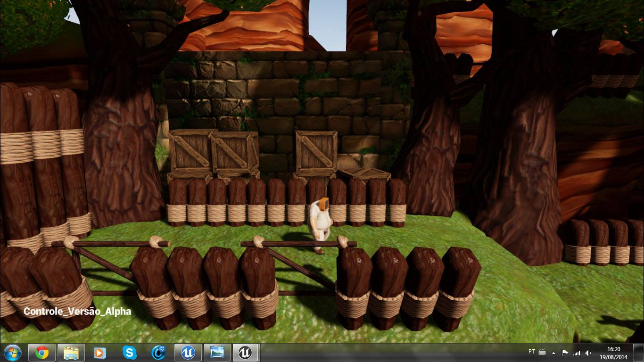Open Windows Explorer folder icon in taskbar
The image size is (644, 362).
(x=71, y=353)
